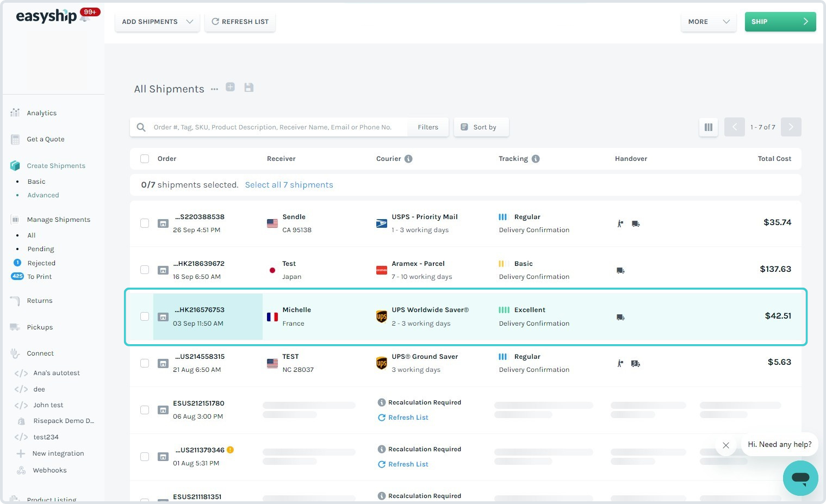Image resolution: width=826 pixels, height=504 pixels.
Task: Click Select all 7 shipments link
Action: pos(289,185)
